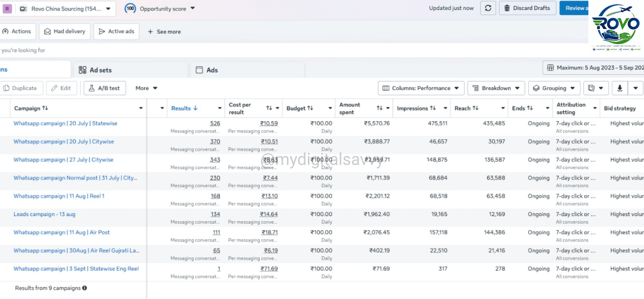Sort by Amount spent arrows
The width and height of the screenshot is (644, 299).
[x=380, y=108]
